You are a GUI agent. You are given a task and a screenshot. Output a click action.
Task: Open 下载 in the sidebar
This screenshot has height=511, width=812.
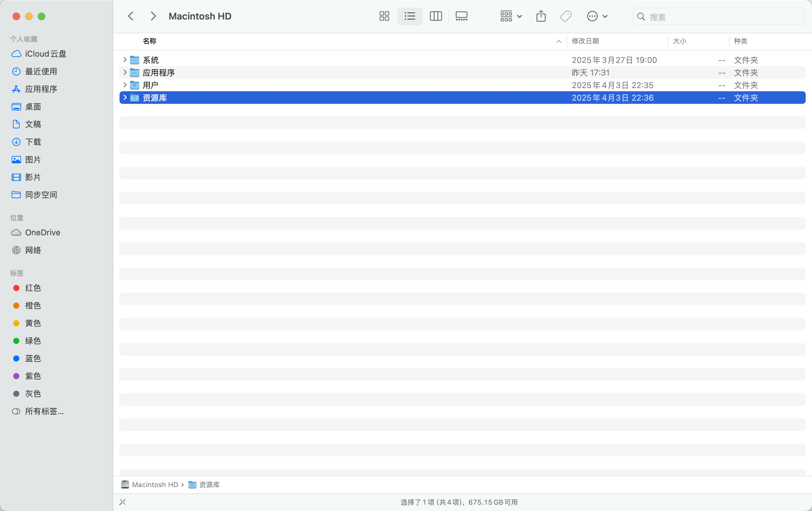click(33, 142)
